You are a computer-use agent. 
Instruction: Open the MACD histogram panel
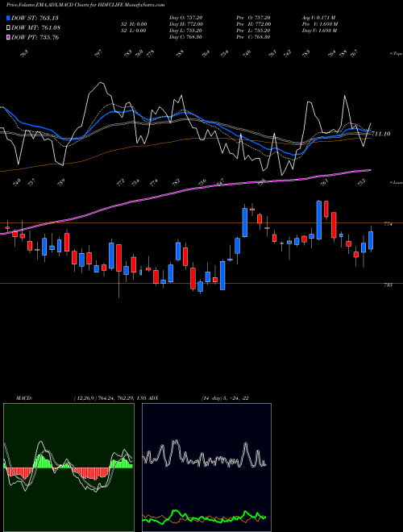(x=69, y=468)
